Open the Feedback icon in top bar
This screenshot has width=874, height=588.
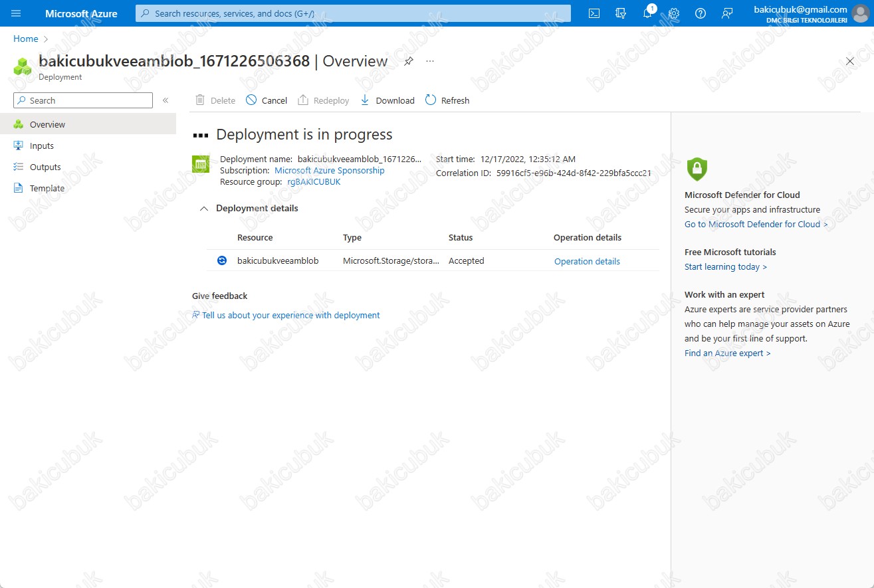point(727,13)
